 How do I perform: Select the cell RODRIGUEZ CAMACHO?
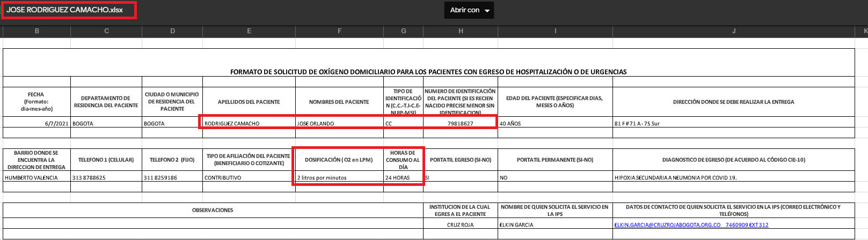(249, 123)
